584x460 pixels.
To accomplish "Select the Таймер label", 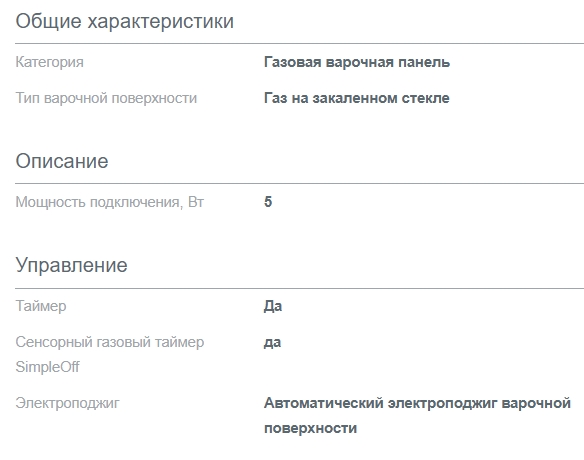I will coord(41,306).
